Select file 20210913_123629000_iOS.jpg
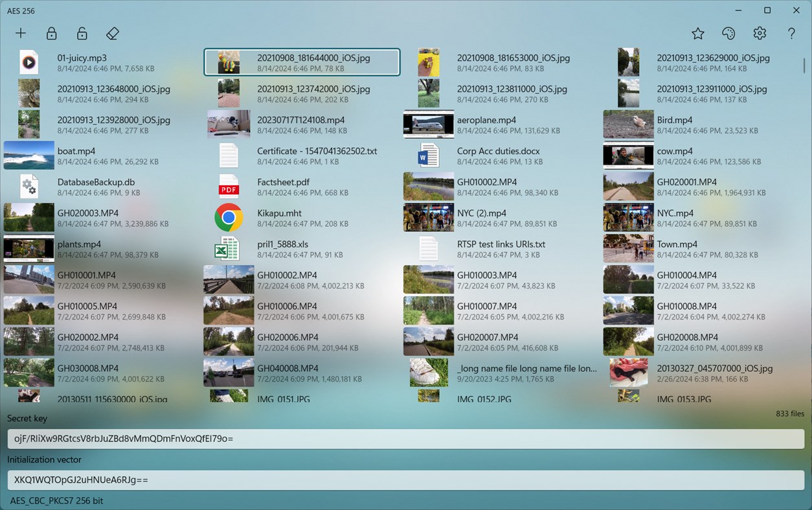The image size is (812, 510). [x=701, y=62]
